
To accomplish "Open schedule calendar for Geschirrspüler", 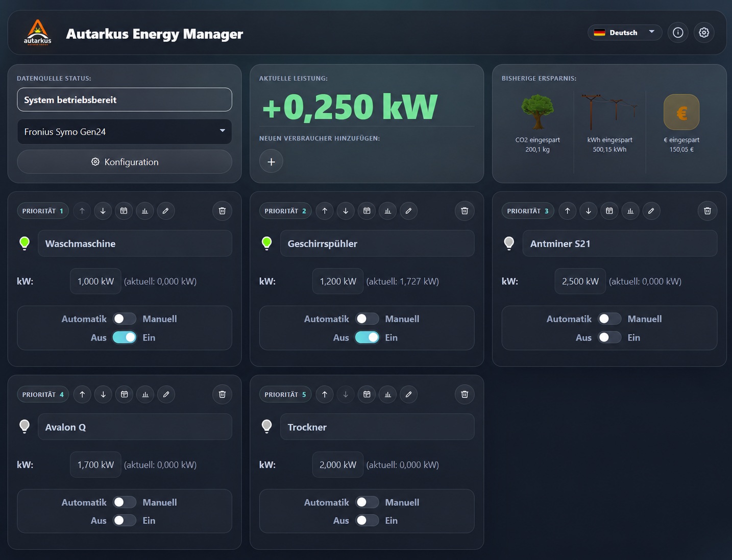I will click(367, 211).
